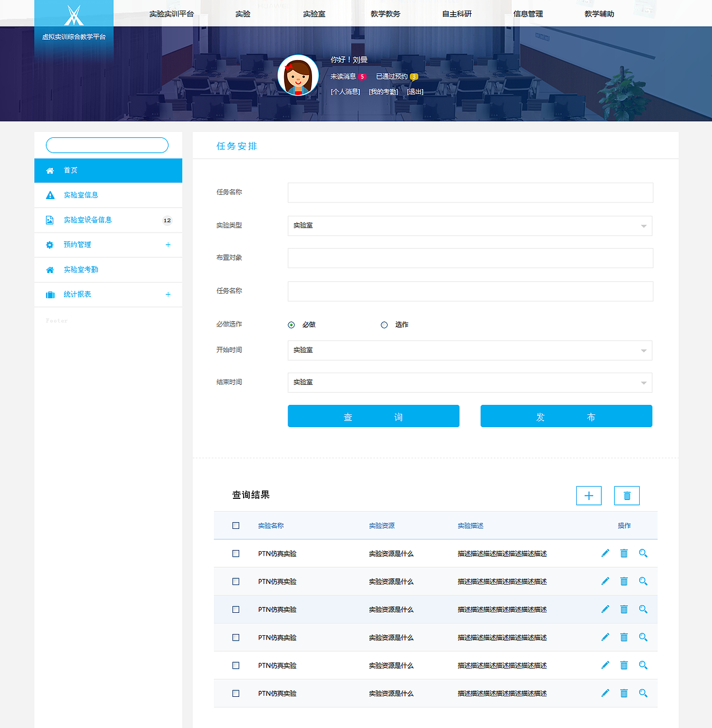Open the 教学辅助 top menu
Viewport: 712px width, 728px height.
click(x=599, y=14)
